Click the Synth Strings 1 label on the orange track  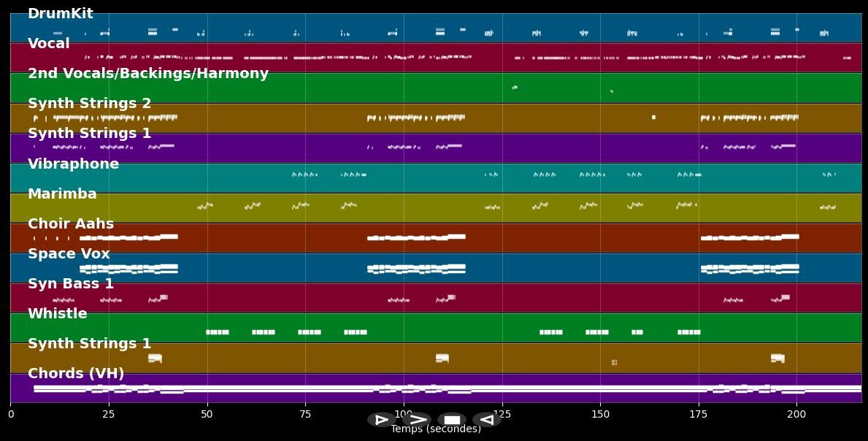(89, 344)
